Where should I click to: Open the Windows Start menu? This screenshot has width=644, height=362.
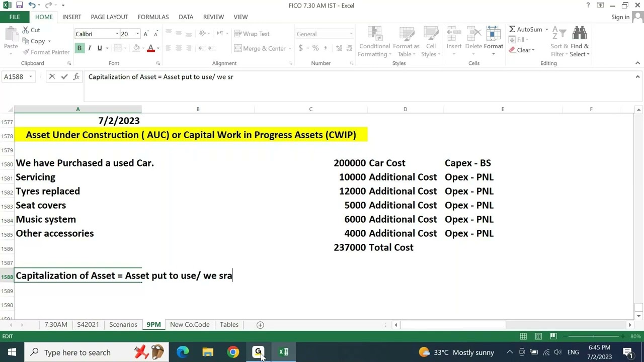[x=12, y=352]
